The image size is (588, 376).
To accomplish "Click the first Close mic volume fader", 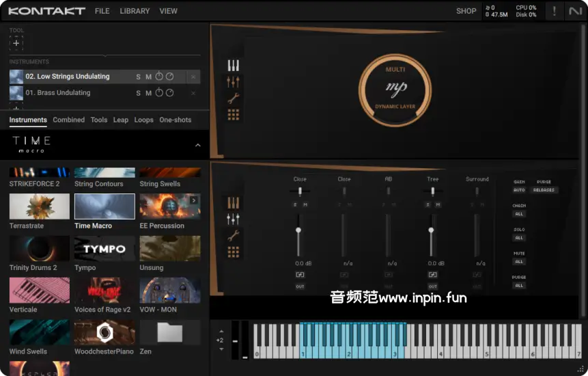I will (298, 231).
